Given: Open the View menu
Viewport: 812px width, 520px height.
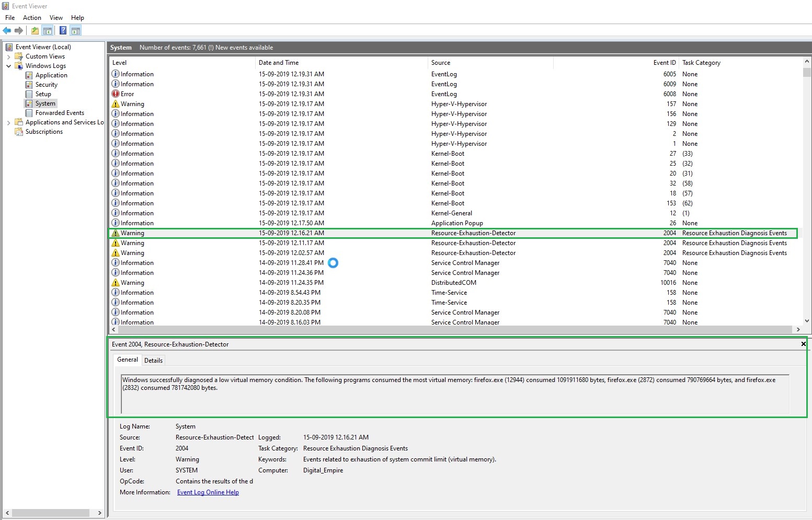Looking at the screenshot, I should [56, 18].
